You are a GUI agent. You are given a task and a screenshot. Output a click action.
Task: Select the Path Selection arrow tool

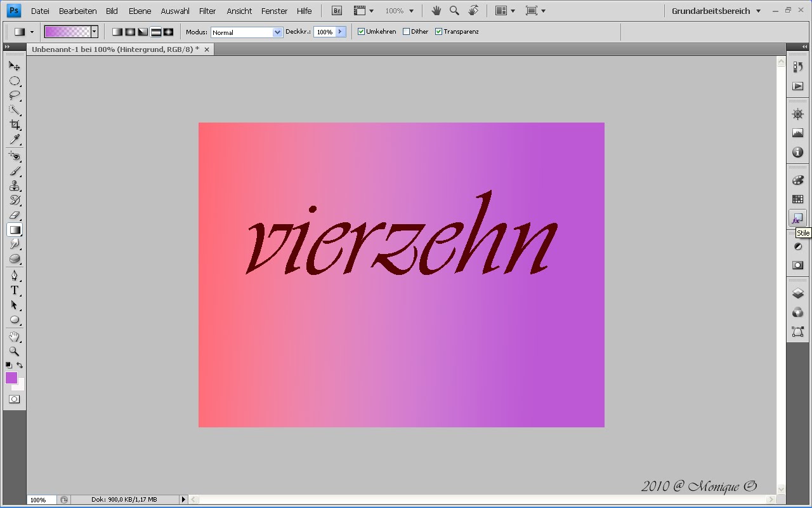(x=14, y=305)
